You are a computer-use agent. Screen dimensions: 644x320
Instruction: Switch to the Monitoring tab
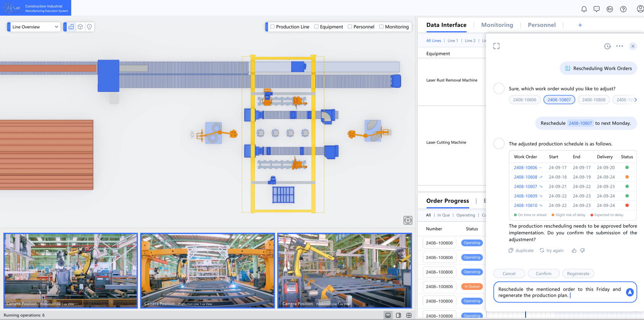point(497,25)
